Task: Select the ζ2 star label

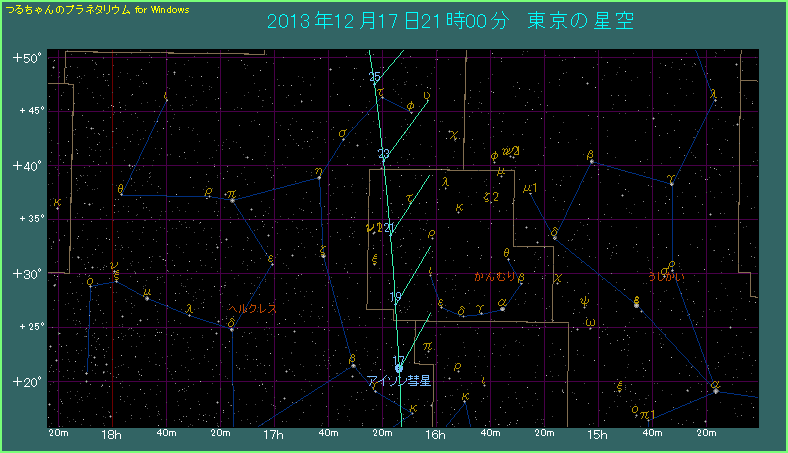Action: coord(490,197)
